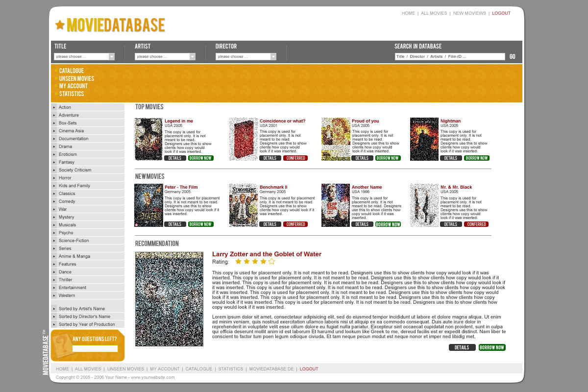Viewport: 588px width, 392px height.
Task: Select the Comedy category
Action: click(88, 201)
